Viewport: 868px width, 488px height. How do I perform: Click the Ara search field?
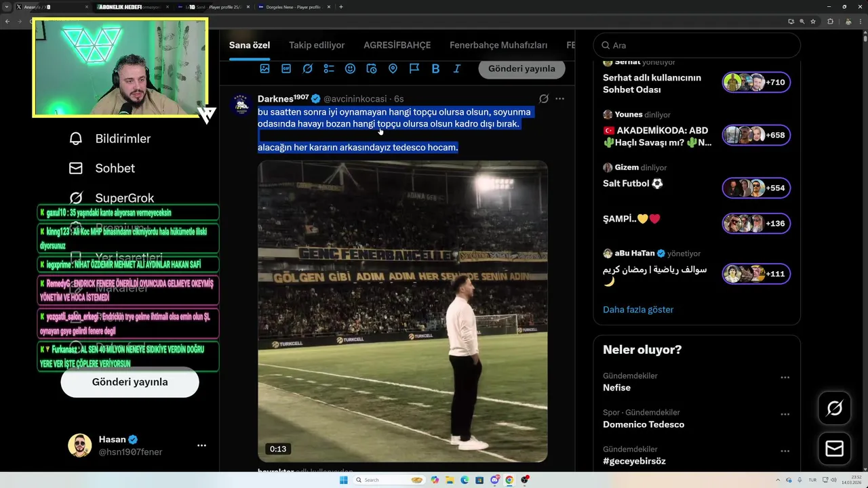click(x=696, y=45)
